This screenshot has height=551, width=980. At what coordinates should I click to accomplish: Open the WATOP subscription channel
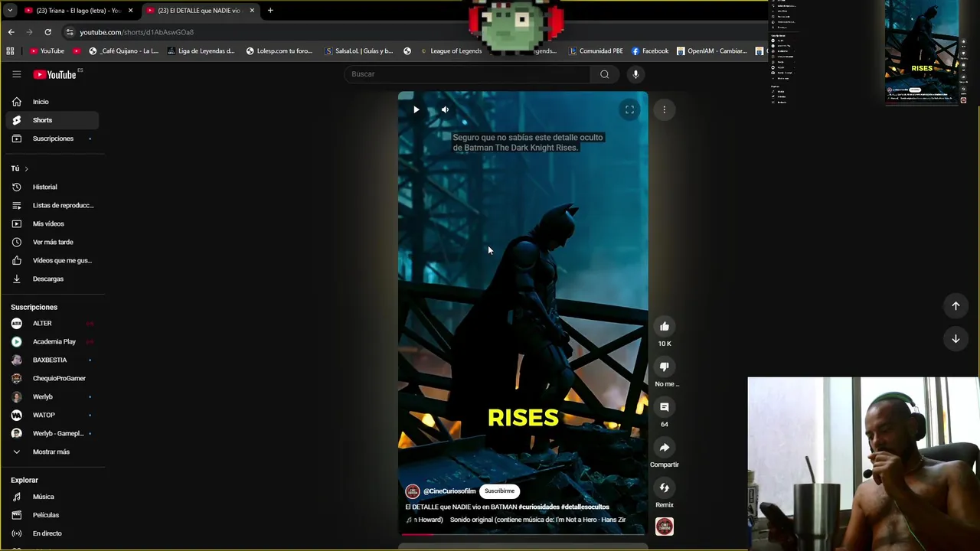tap(53, 415)
